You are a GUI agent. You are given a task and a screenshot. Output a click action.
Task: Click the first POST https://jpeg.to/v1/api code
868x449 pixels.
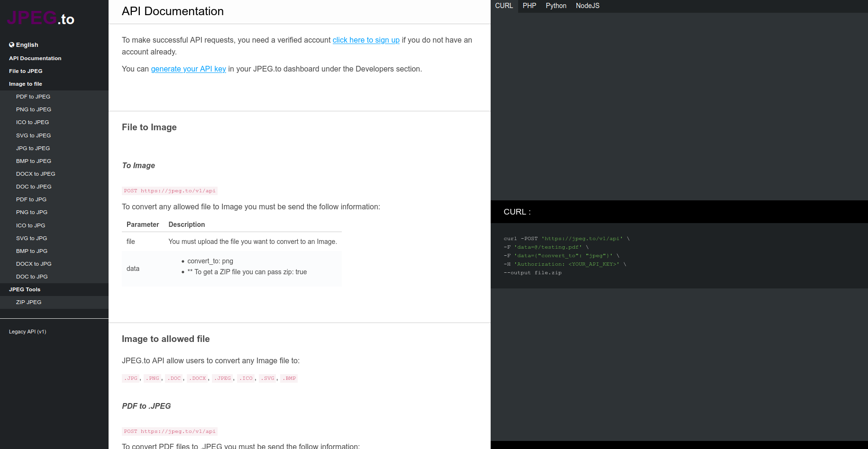(x=170, y=191)
